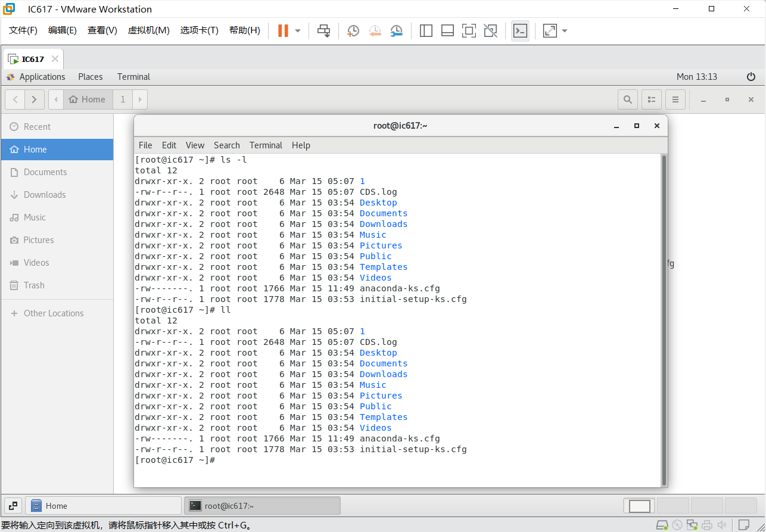This screenshot has height=532, width=766.
Task: Open the GNOME power system menu
Action: 751,77
